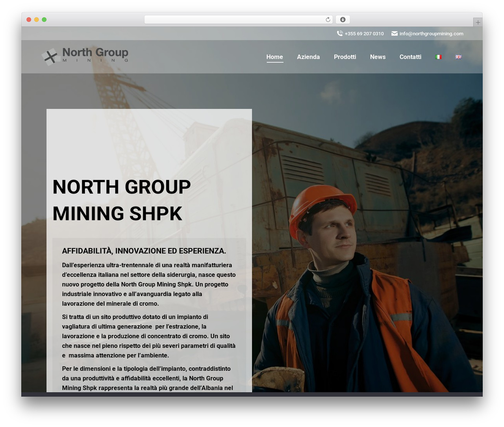Minimize the window with yellow button
This screenshot has width=504, height=427.
pos(37,20)
